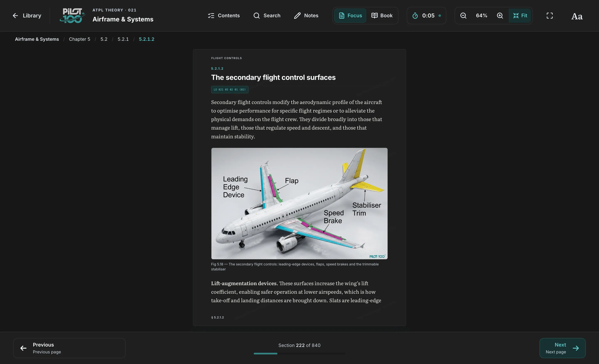This screenshot has height=364, width=599.
Task: Go to the Next page
Action: 562,348
